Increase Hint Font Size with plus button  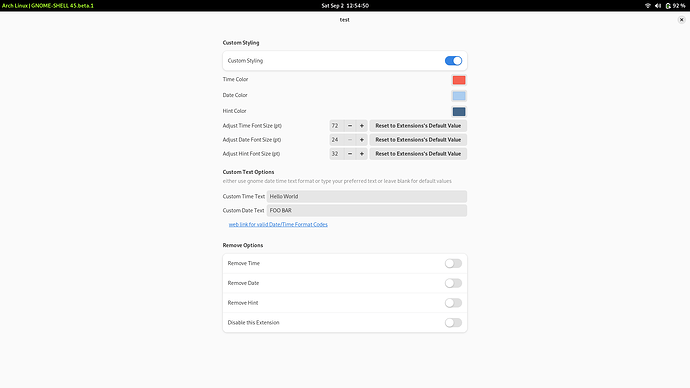point(362,154)
